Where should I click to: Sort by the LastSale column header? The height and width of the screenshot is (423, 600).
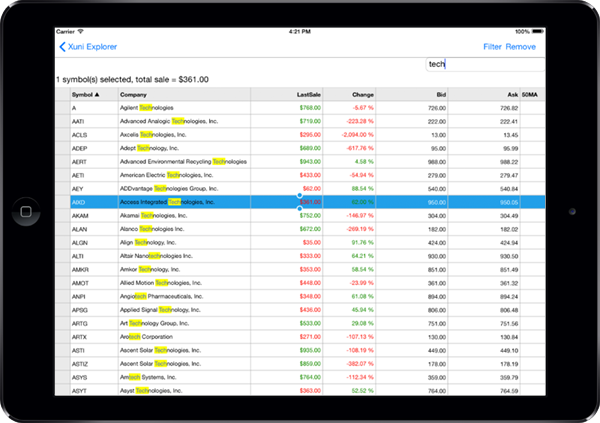[287, 95]
